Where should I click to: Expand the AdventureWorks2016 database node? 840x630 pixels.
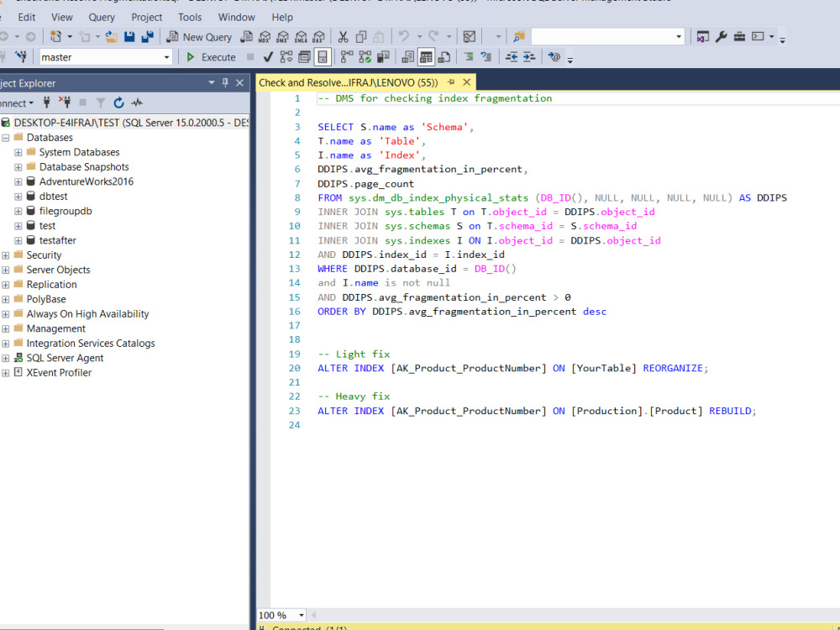(x=18, y=182)
